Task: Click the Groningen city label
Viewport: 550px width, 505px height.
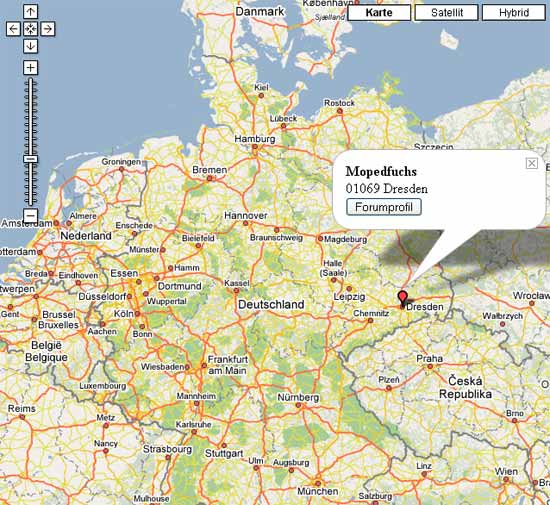Action: point(121,162)
